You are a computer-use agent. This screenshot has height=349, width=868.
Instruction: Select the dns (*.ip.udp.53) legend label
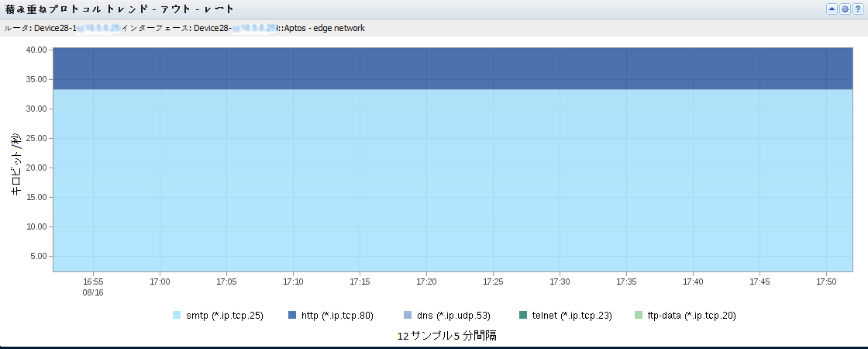coord(454,316)
